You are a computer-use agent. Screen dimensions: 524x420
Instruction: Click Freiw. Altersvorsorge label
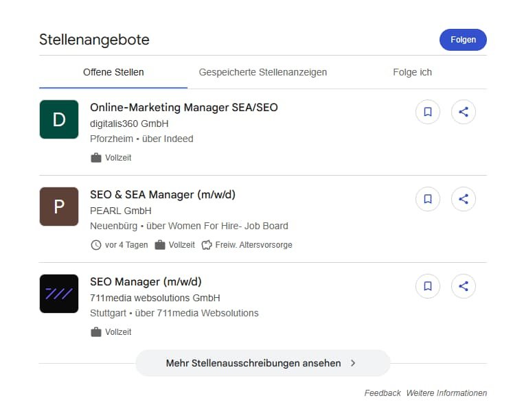point(253,245)
